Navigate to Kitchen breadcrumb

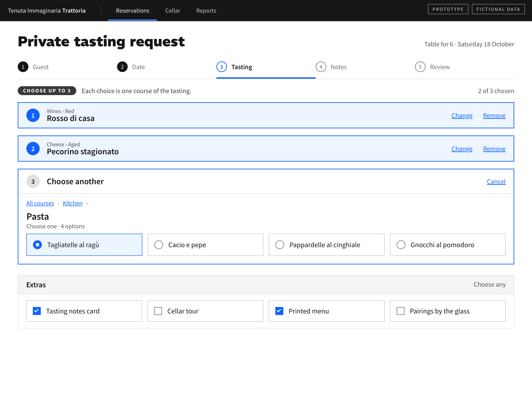[73, 203]
